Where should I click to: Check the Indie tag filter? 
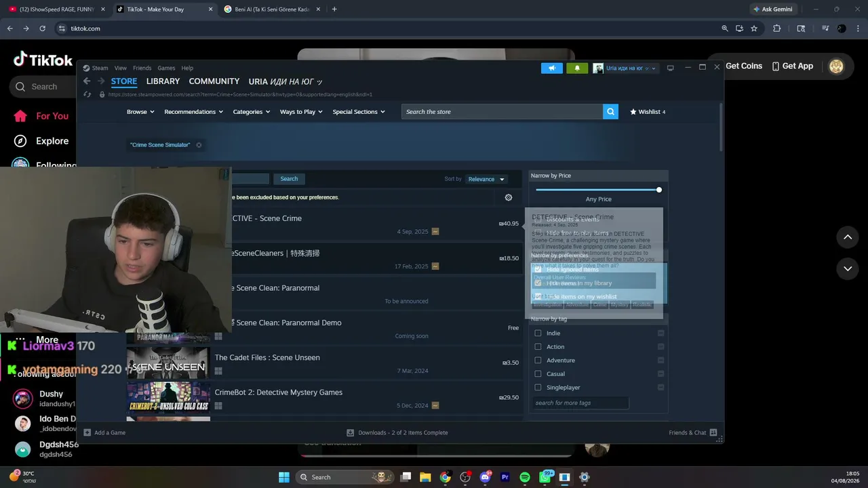[x=538, y=333]
